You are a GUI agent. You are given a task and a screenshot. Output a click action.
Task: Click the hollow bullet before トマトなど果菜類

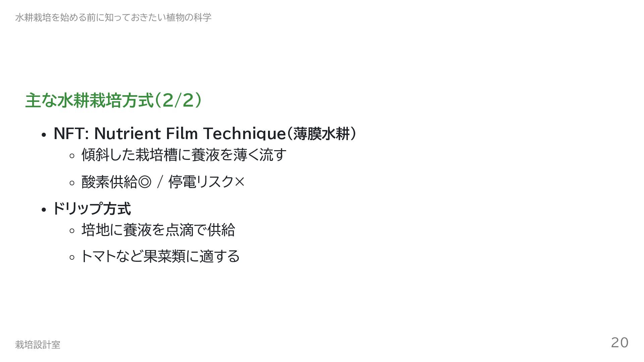click(71, 258)
